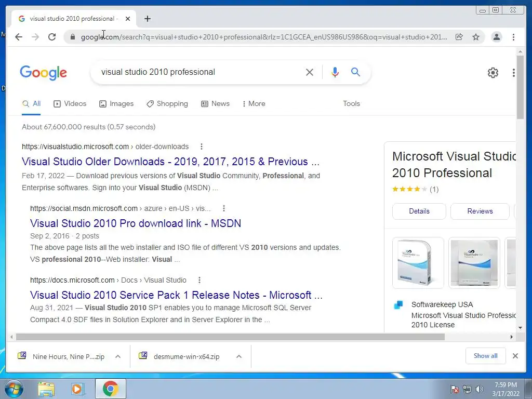Viewport: 532px width, 399px height.
Task: Open first Visual Studio box product image
Action: 418,263
